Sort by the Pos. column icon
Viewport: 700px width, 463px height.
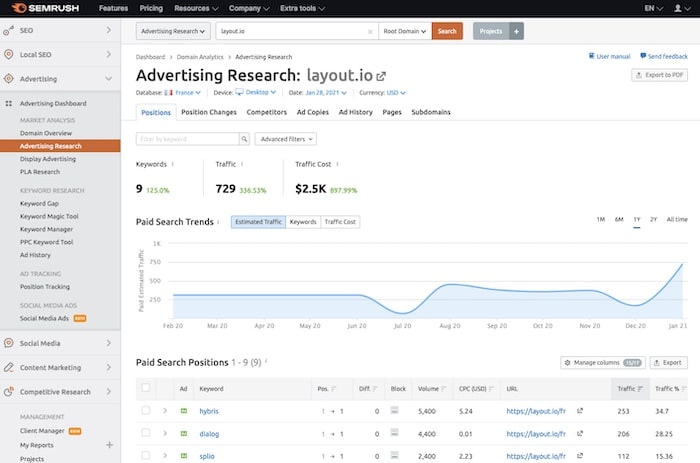click(333, 389)
